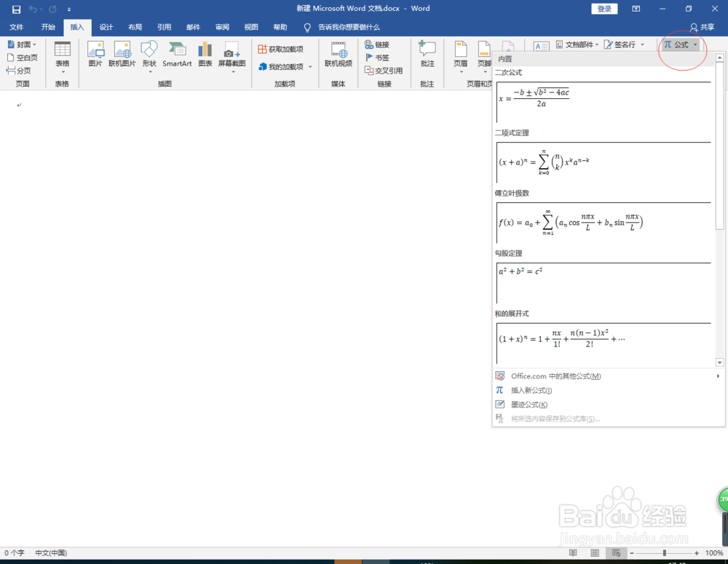Click the Equation (公式) pi button
The height and width of the screenshot is (564, 728).
676,44
